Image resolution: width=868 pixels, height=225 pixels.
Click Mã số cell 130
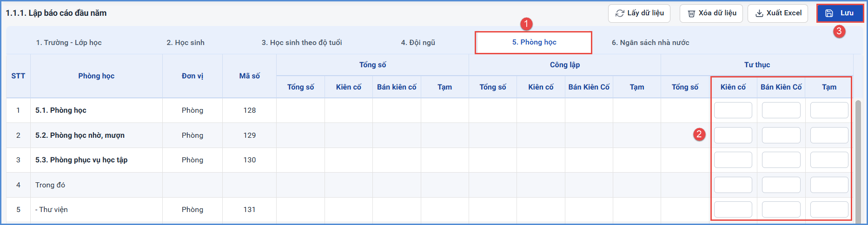coord(250,160)
